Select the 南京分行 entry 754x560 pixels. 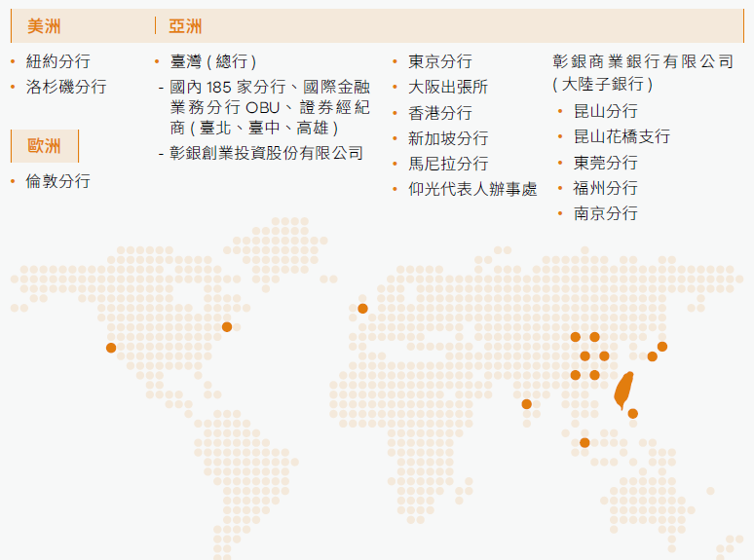pos(606,213)
